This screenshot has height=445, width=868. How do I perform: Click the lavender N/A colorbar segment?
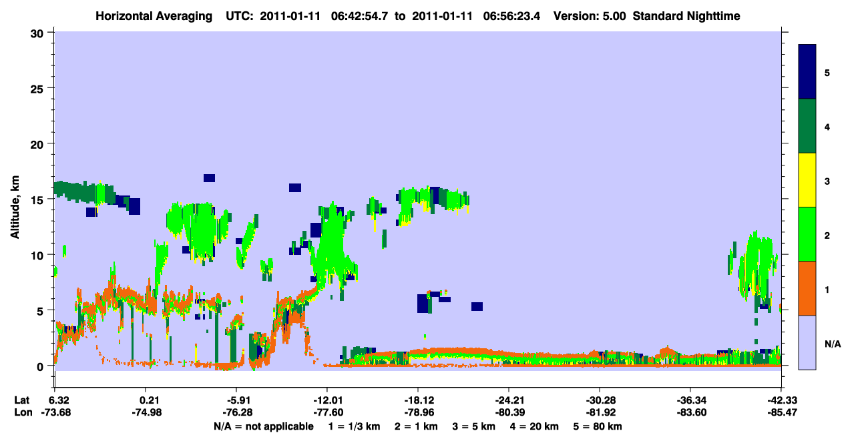pyautogui.click(x=807, y=342)
